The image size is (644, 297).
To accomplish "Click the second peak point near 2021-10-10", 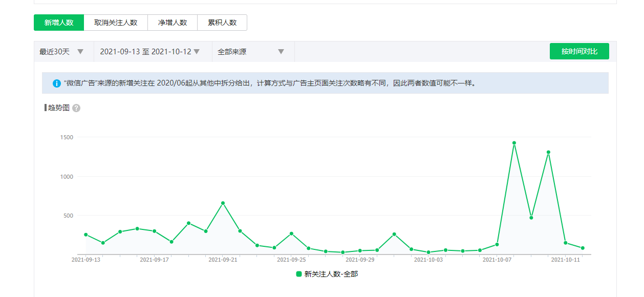I will click(x=548, y=152).
